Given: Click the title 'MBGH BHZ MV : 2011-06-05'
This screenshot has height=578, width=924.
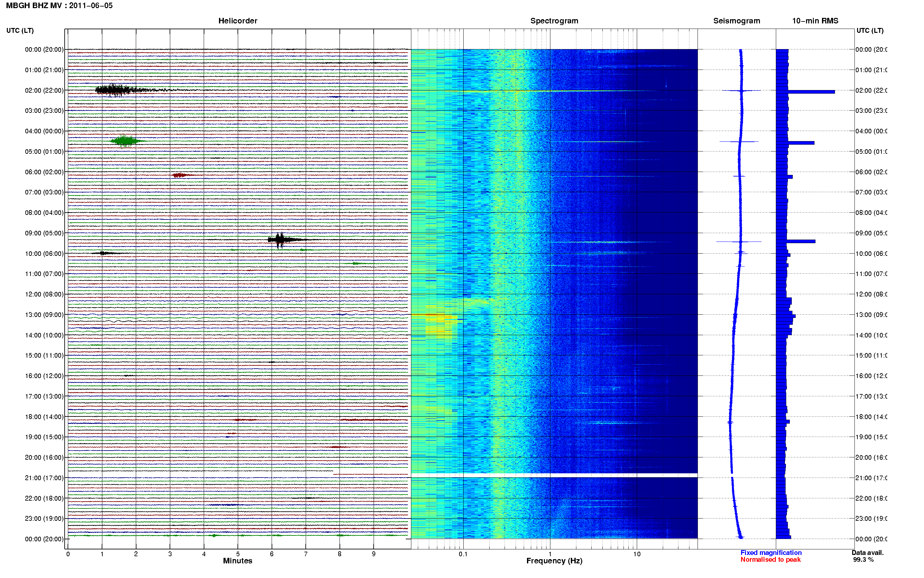Looking at the screenshot, I should (59, 6).
